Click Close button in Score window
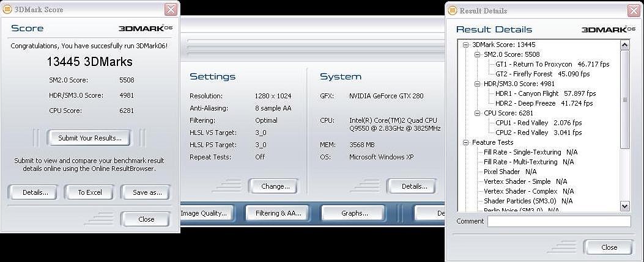The width and height of the screenshot is (644, 262). pyautogui.click(x=146, y=219)
